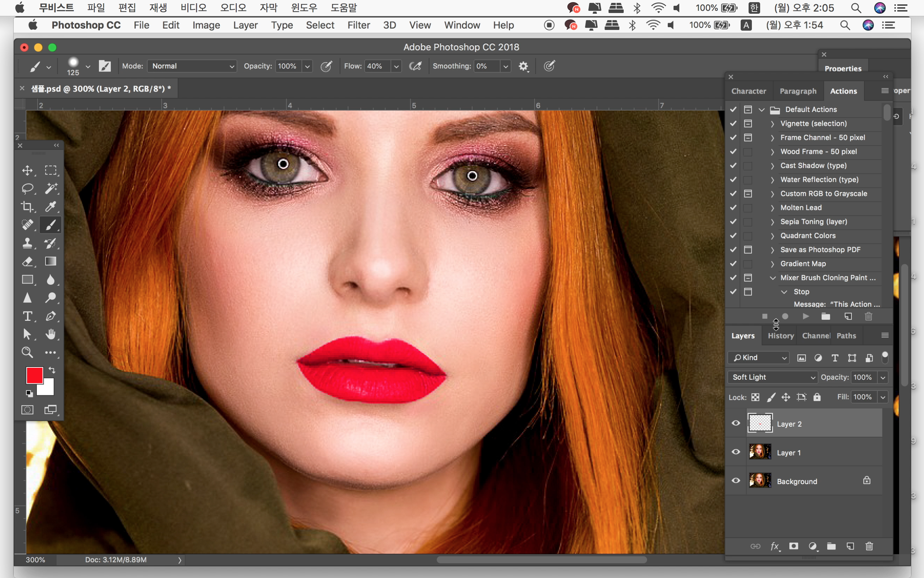This screenshot has width=924, height=578.
Task: Open the layer Kind filter dropdown
Action: pyautogui.click(x=759, y=358)
